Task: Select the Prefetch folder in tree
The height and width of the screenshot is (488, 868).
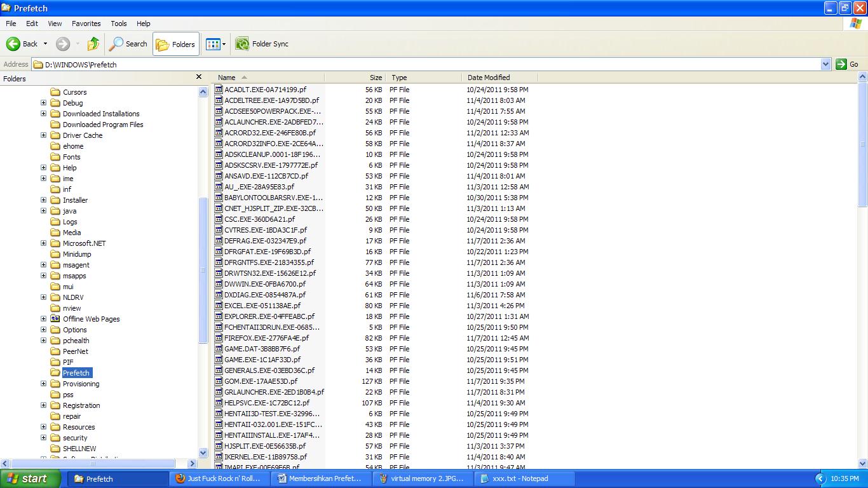Action: point(76,373)
